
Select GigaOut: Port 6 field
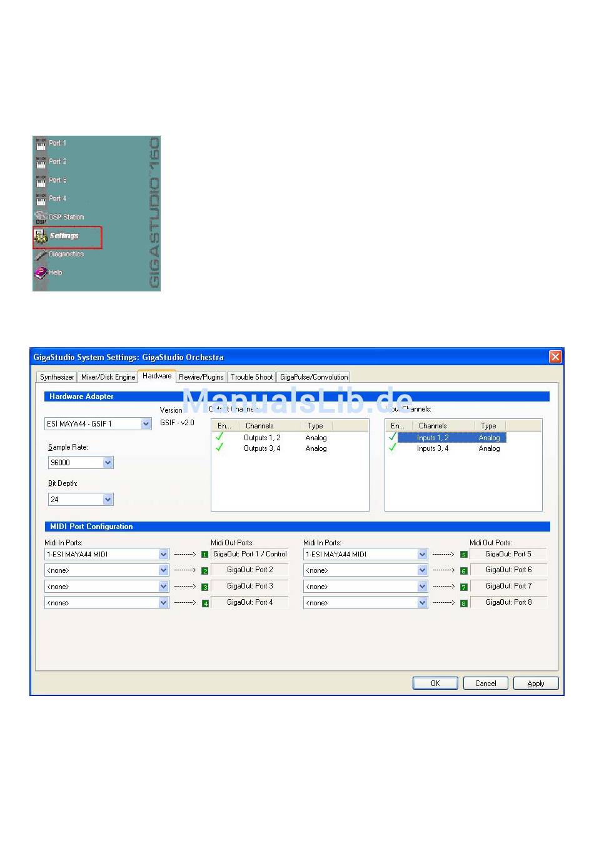(508, 570)
